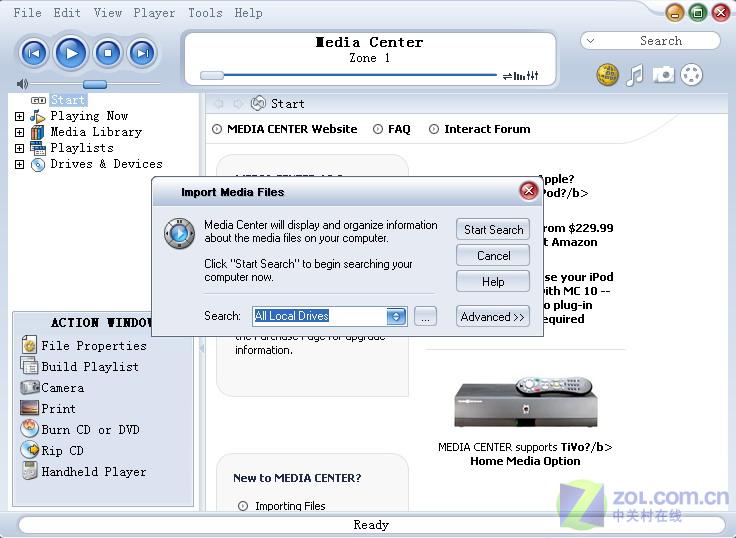
Task: Click the browse "..." button
Action: pyautogui.click(x=425, y=316)
